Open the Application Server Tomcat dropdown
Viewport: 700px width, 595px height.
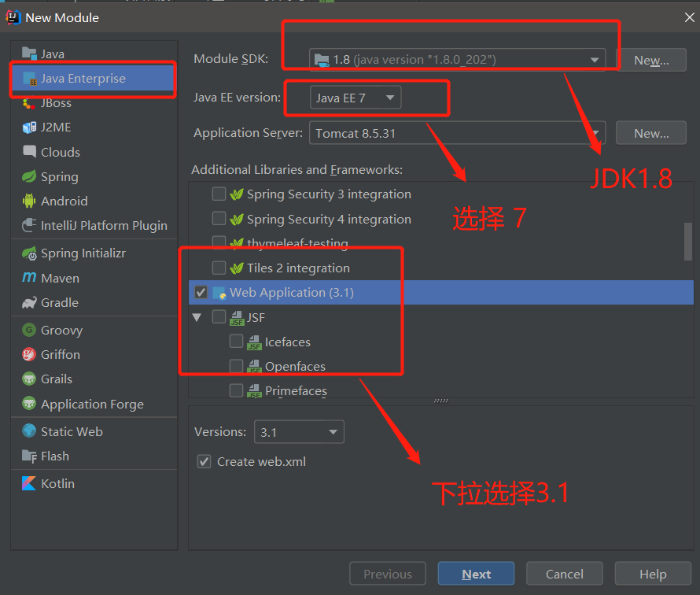click(457, 133)
